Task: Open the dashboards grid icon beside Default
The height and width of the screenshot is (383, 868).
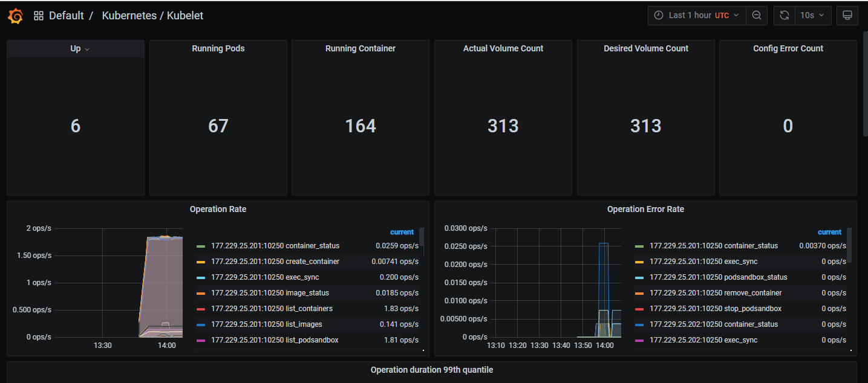Action: coord(39,16)
